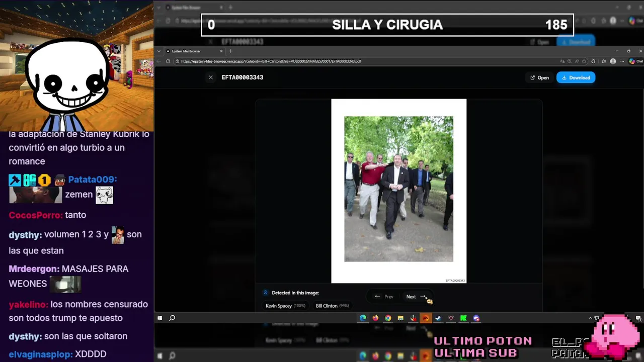This screenshot has height=362, width=644.
Task: Click the Open button
Action: (539, 77)
